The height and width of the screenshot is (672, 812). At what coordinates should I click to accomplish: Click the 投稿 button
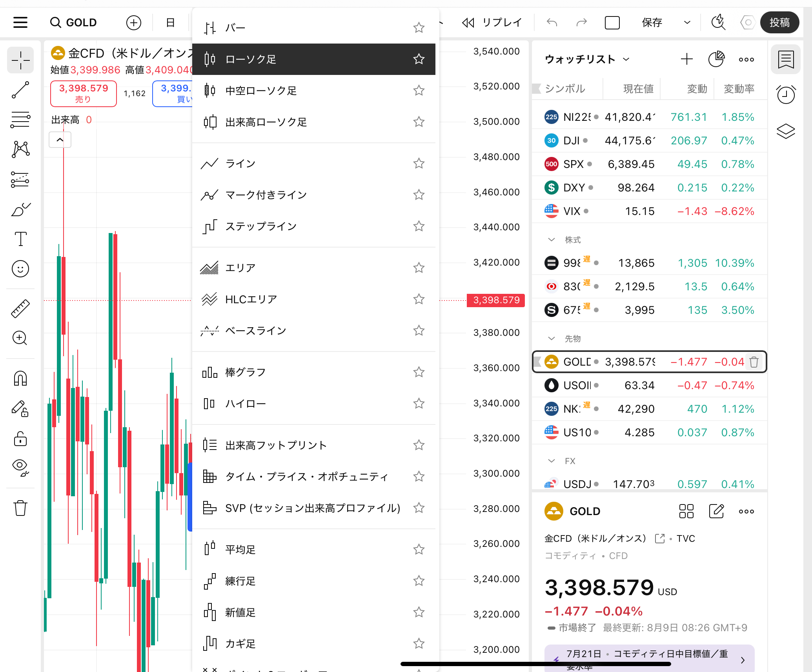point(779,23)
